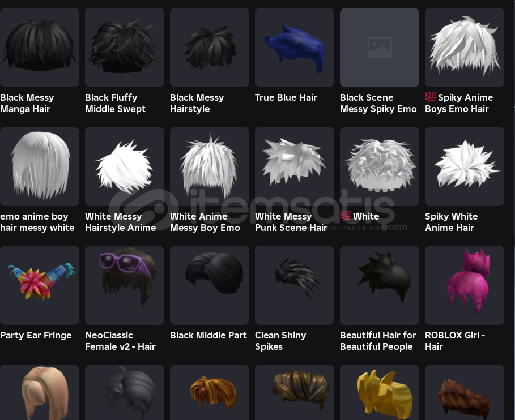This screenshot has width=515, height=420.
Task: Open the White Messy Hairstyle Anime thumbnail
Action: 125,166
